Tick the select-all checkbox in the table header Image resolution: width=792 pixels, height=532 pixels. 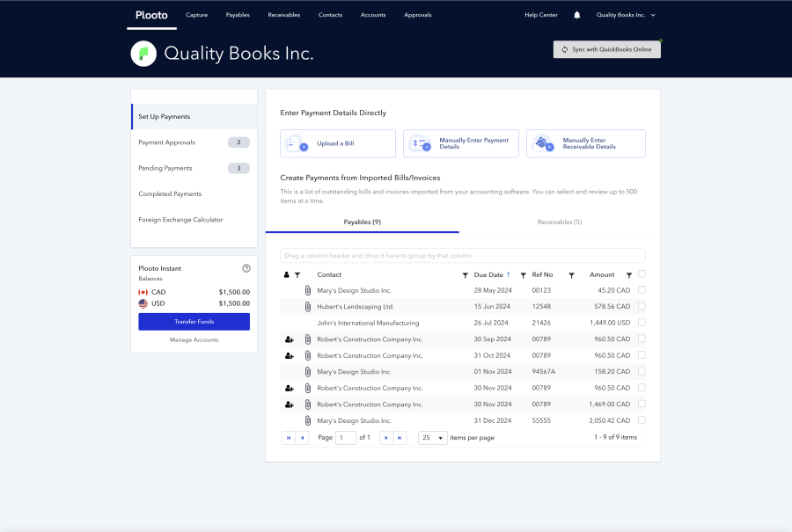(642, 273)
